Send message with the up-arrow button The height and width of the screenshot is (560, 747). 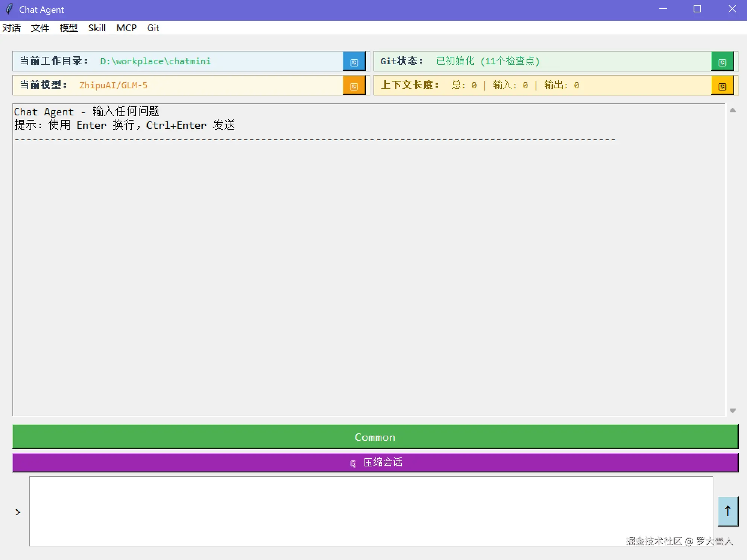(728, 511)
